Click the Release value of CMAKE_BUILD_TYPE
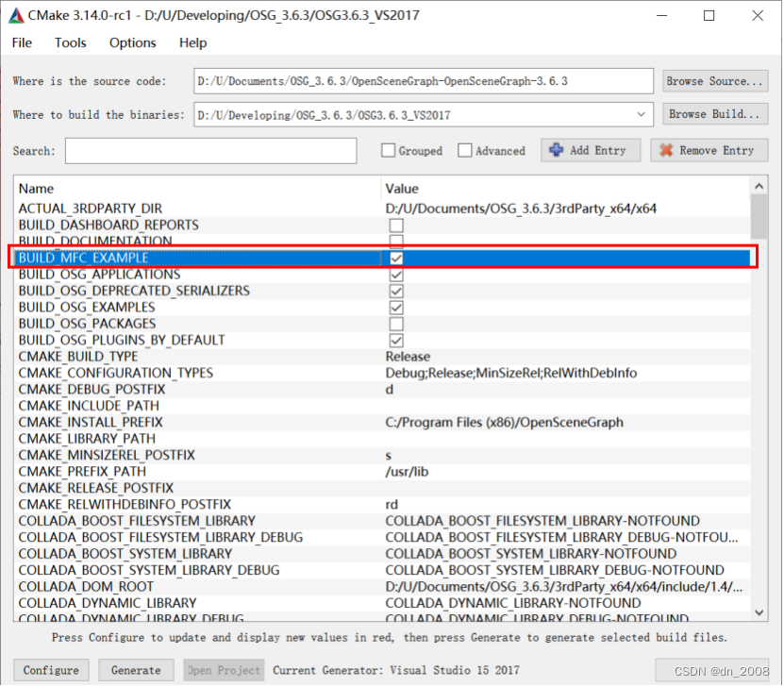Screen dimensions: 784x686 click(x=408, y=357)
